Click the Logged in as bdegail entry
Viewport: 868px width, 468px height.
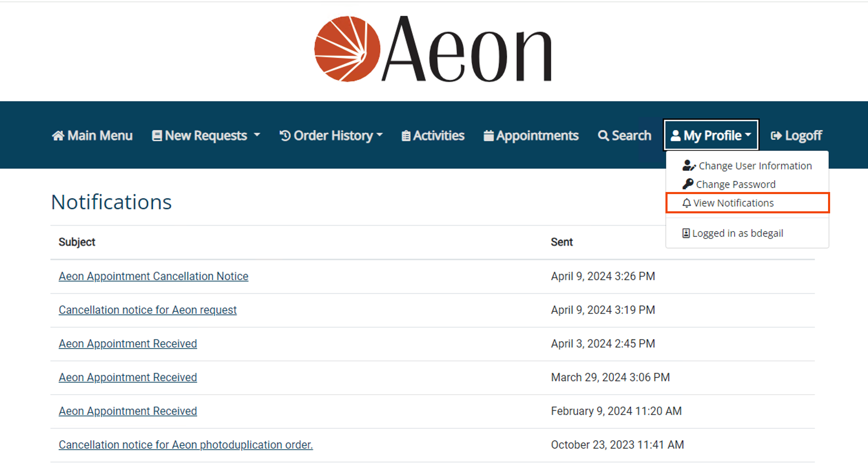[733, 233]
